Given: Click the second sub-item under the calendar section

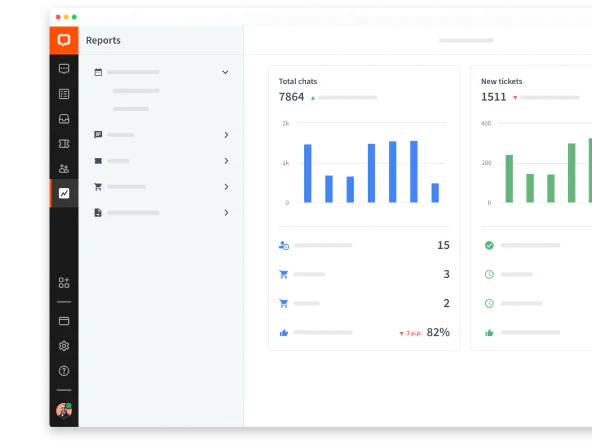Looking at the screenshot, I should tap(131, 109).
